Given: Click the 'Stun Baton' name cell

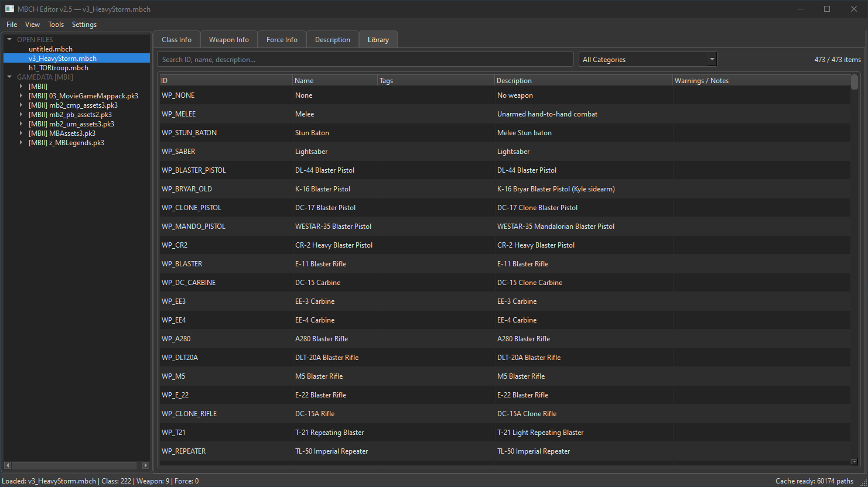Looking at the screenshot, I should pyautogui.click(x=335, y=133).
